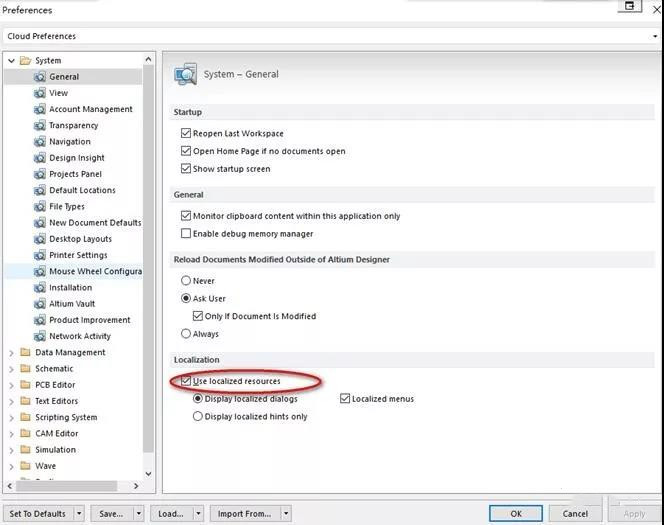Expand the PCB Editor node
Viewport: 664px width, 525px height.
coord(11,385)
